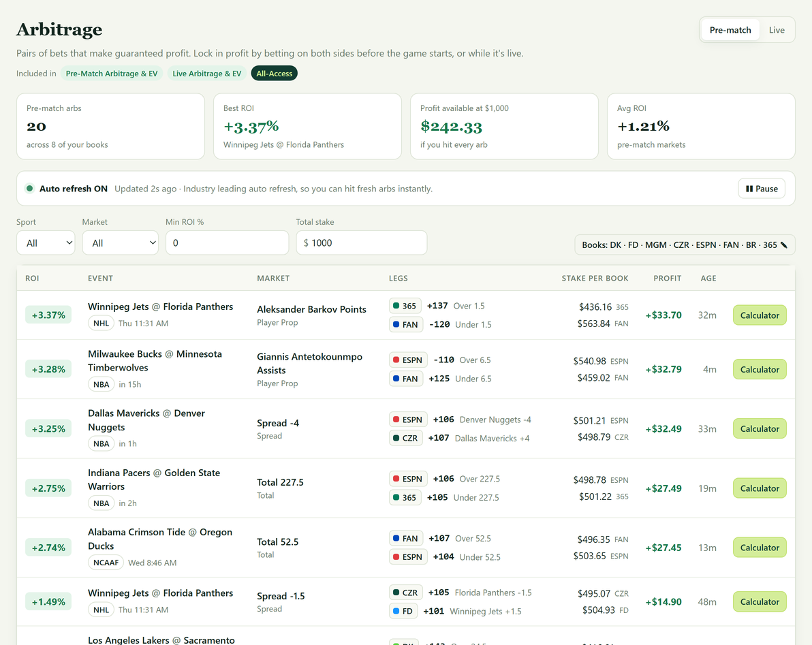Click the CZR badge on Florida Panthers -1.5 leg
This screenshot has height=645, width=812.
(x=405, y=593)
